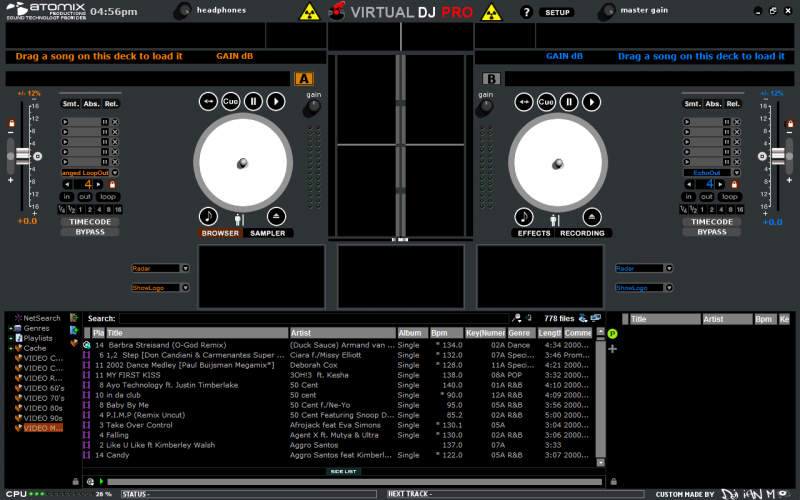
Task: Expand the Playlists tree node
Action: point(10,338)
